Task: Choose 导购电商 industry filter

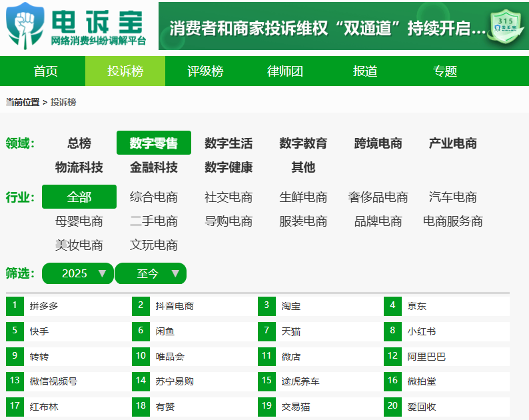Action: click(x=229, y=221)
